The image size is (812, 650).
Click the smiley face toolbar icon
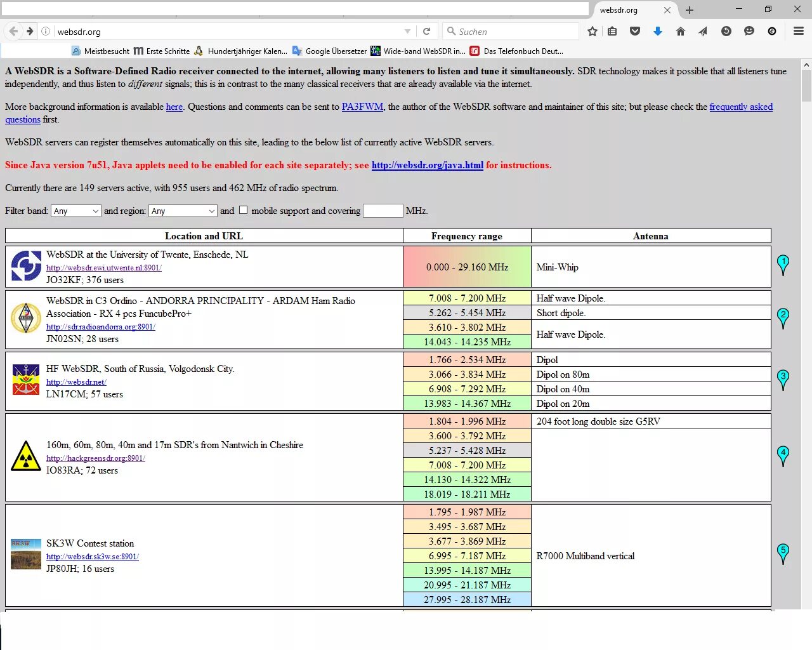749,31
